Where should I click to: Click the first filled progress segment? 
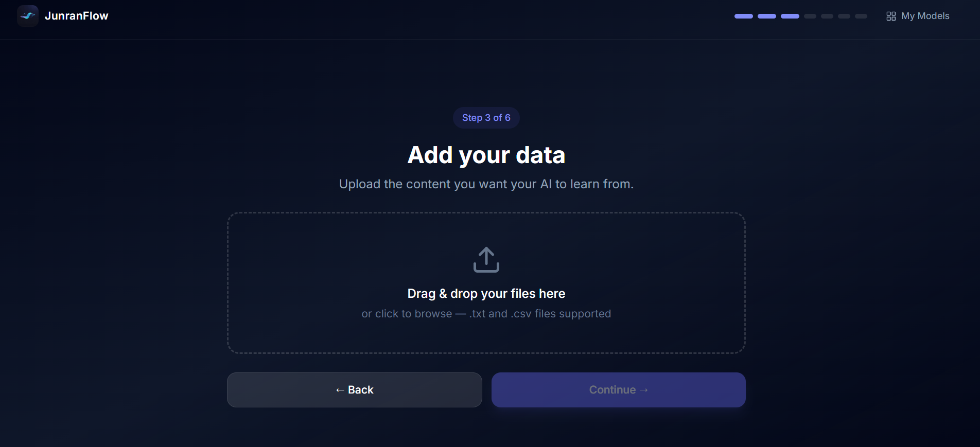(x=744, y=16)
